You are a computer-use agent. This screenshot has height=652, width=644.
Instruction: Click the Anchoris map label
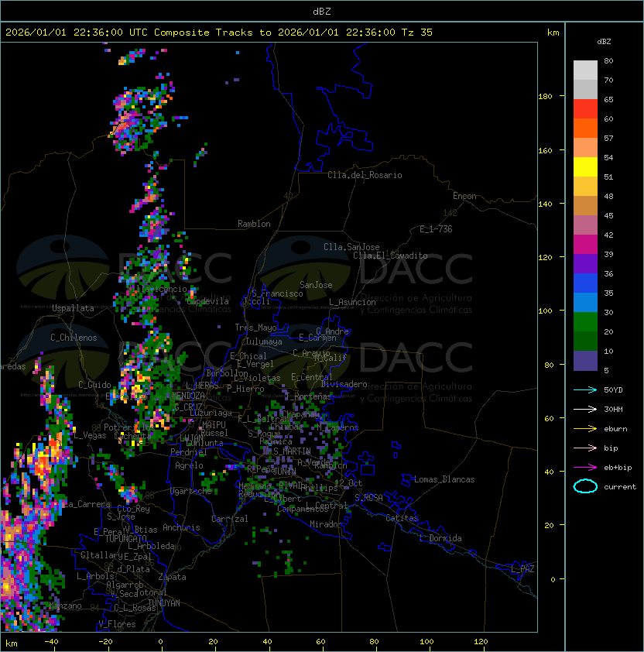(181, 527)
